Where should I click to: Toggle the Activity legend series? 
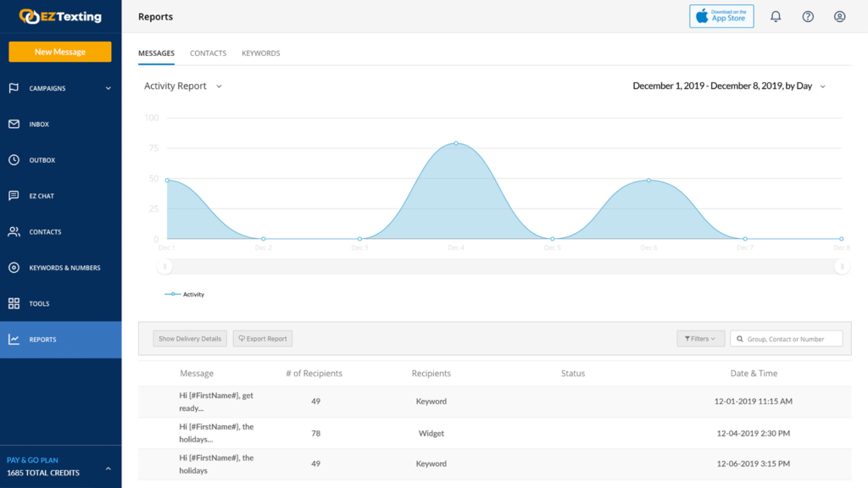click(184, 294)
